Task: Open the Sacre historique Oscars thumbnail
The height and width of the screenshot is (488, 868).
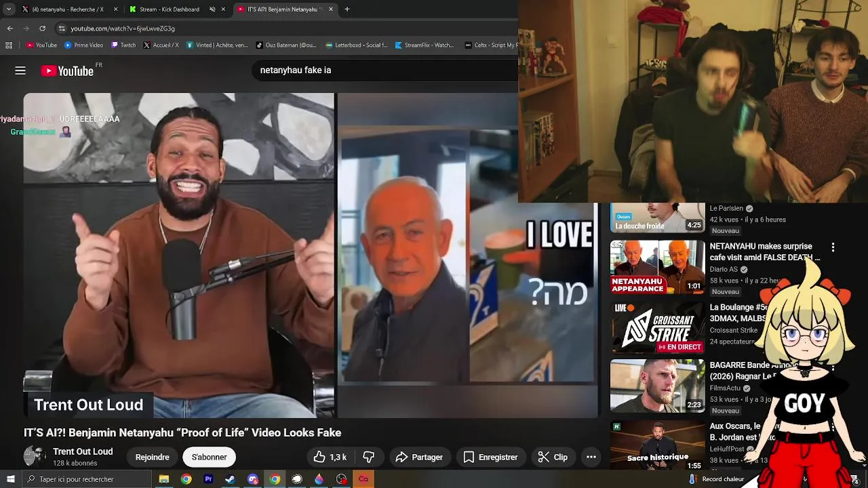Action: click(657, 445)
